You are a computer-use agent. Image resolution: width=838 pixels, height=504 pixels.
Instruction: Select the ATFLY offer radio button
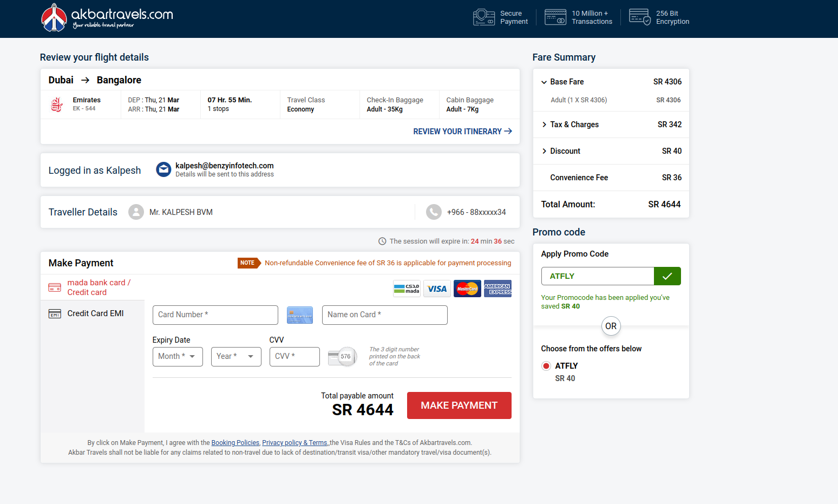[546, 366]
